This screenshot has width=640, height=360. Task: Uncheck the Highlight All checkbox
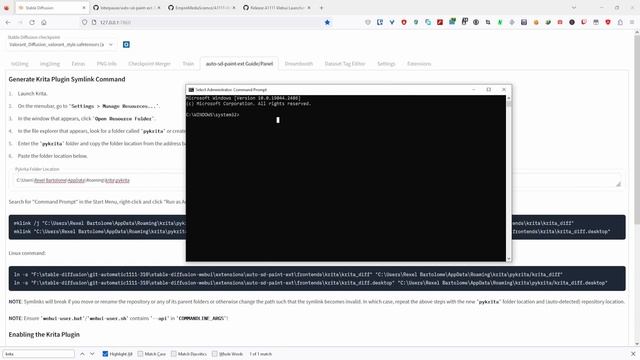(x=105, y=354)
